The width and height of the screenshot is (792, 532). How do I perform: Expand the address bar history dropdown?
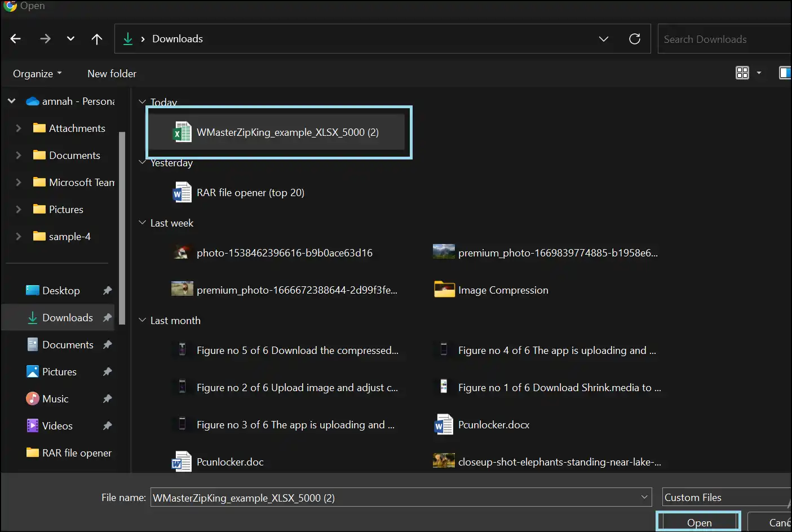click(604, 39)
